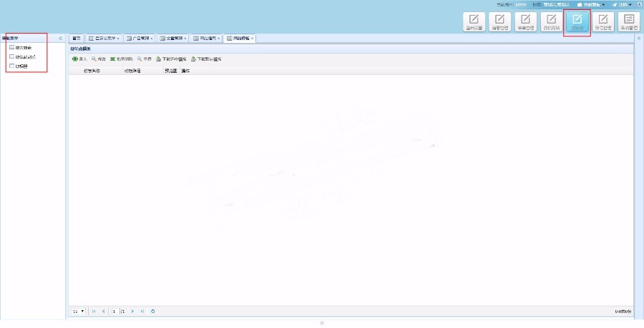Close the 自定义菜单 tab
The height and width of the screenshot is (328, 644).
(x=118, y=39)
